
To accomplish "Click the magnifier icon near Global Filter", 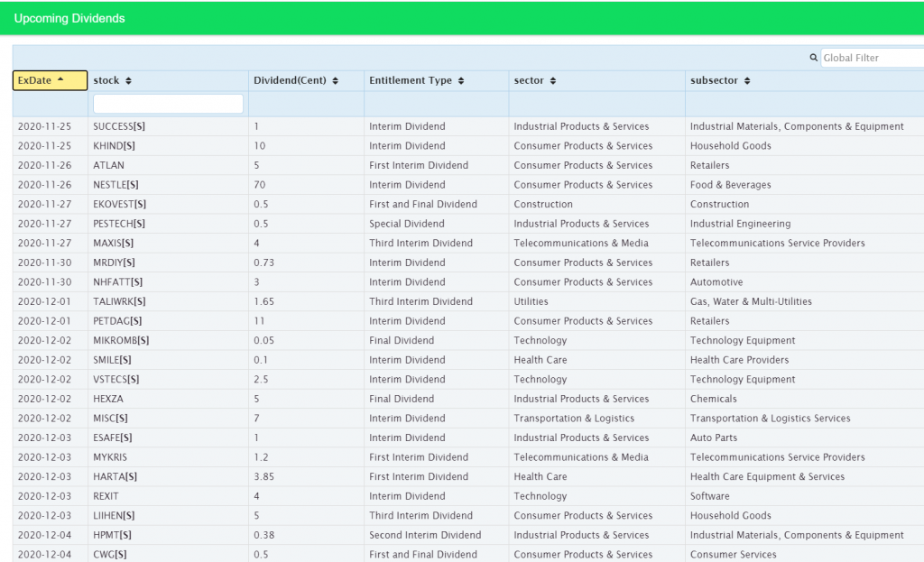I will coord(814,58).
